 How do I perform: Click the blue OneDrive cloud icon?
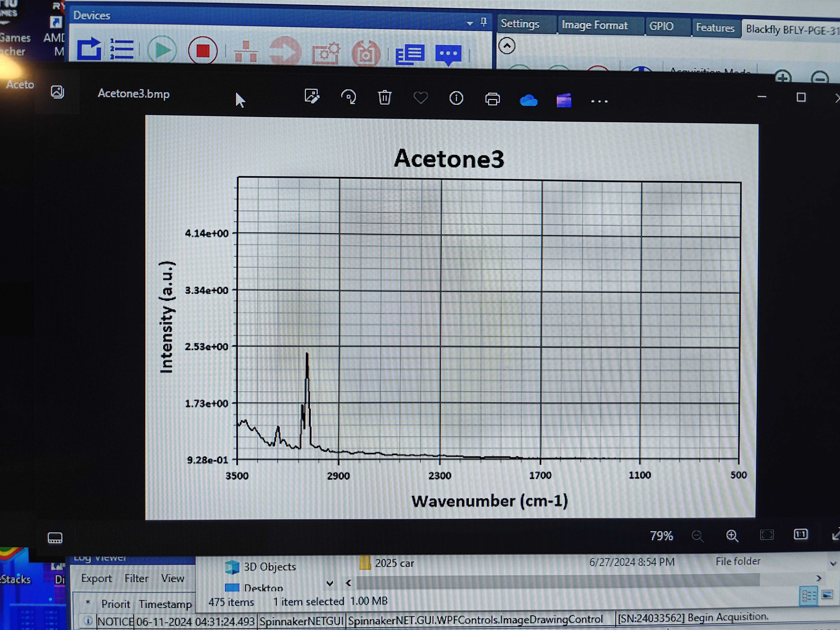528,101
